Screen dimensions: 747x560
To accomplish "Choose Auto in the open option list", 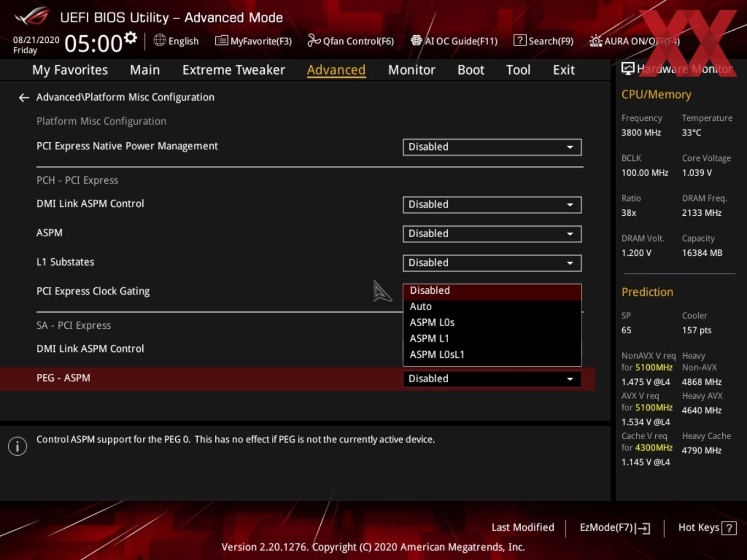I will tap(492, 307).
